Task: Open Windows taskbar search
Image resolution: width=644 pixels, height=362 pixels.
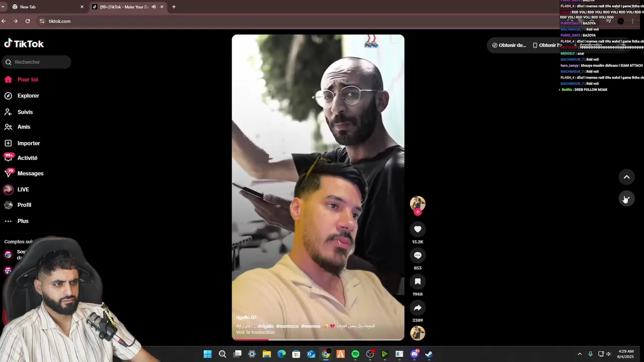Action: click(222, 354)
